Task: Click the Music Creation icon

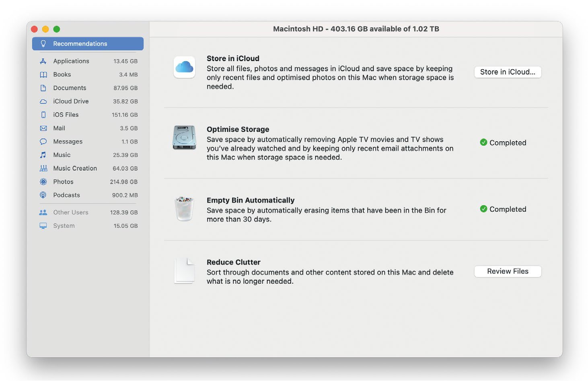Action: [x=43, y=168]
